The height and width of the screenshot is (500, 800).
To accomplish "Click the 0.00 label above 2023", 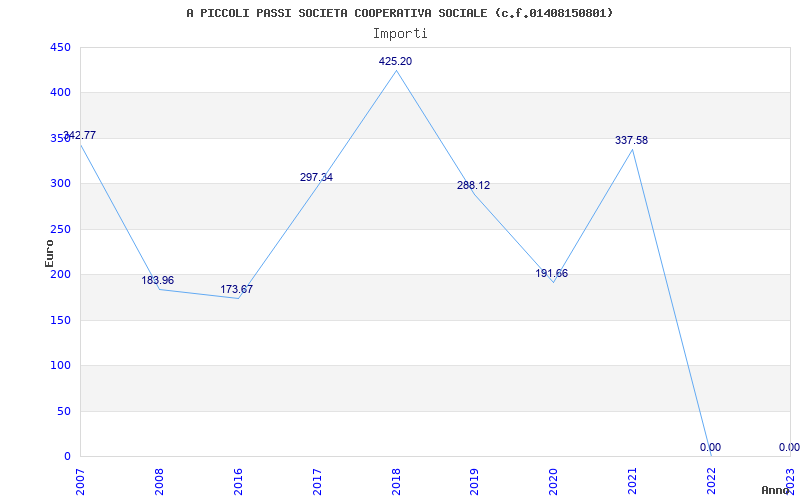I will [789, 447].
